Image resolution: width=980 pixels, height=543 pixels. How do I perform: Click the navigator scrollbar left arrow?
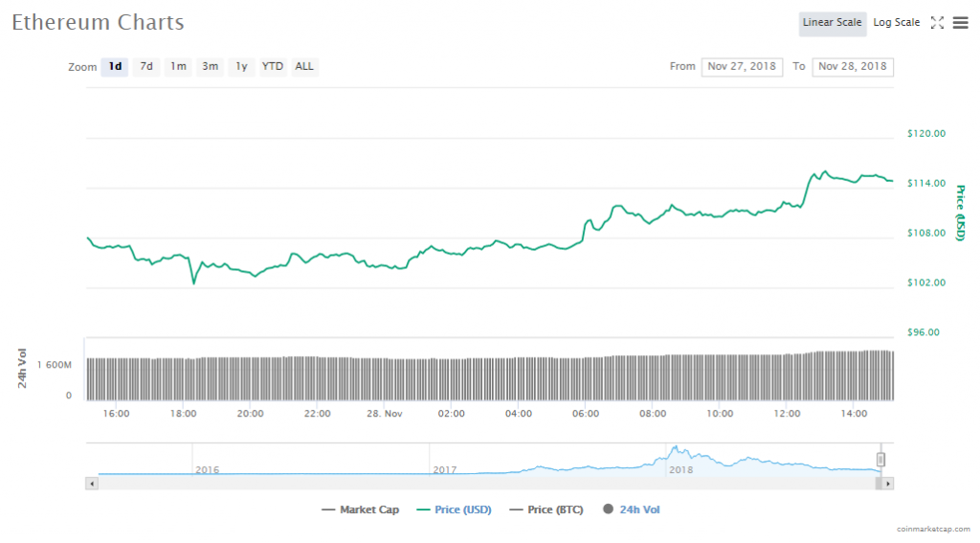click(x=92, y=484)
